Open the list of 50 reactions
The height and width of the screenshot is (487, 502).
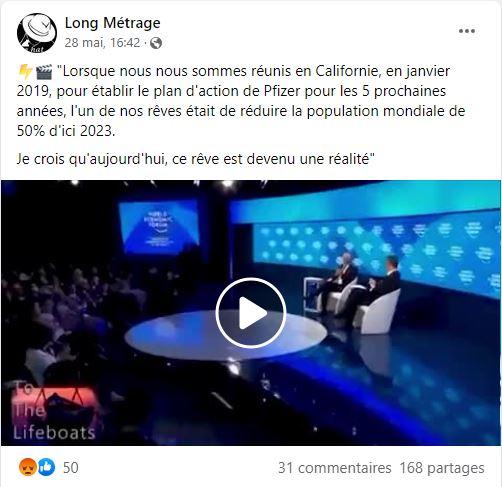[x=71, y=467]
